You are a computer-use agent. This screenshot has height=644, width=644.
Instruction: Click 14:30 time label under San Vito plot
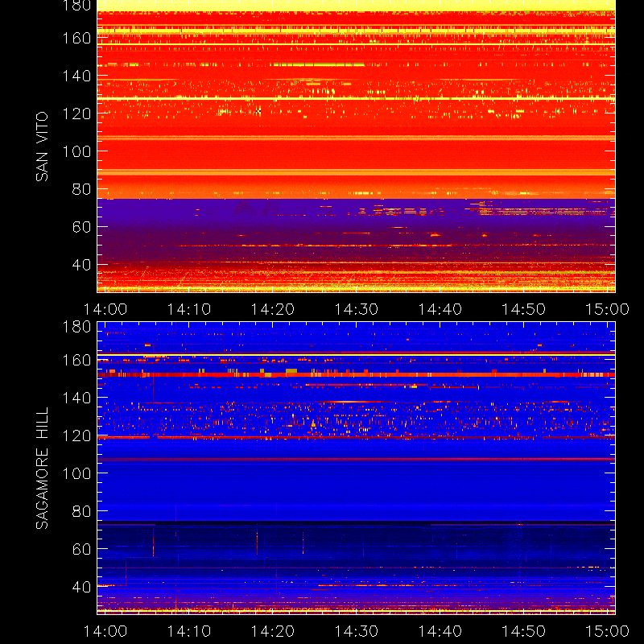coord(356,309)
